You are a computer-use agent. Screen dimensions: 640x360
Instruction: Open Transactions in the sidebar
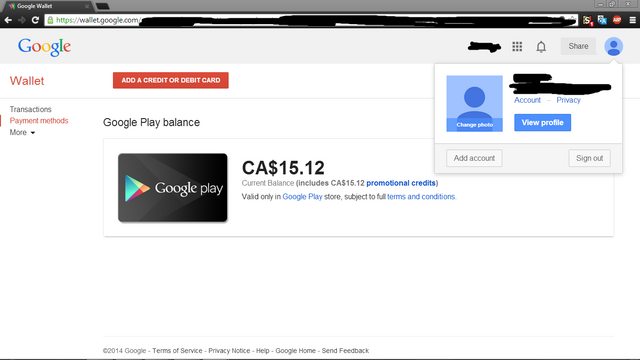click(31, 109)
